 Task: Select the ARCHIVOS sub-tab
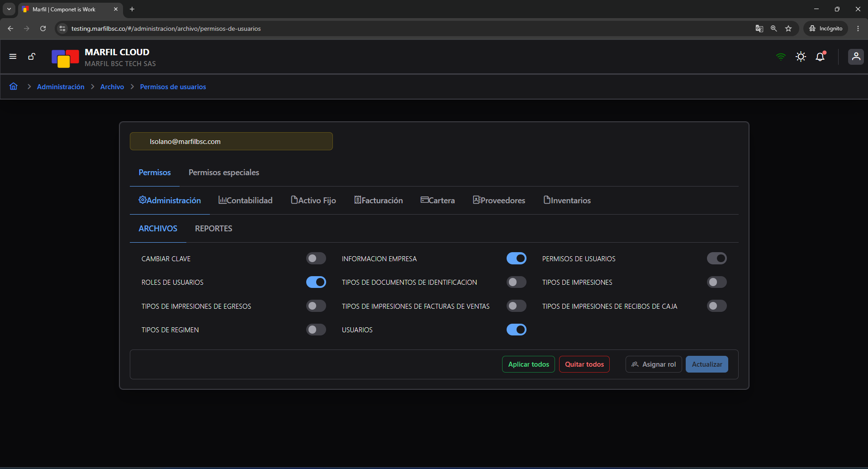(158, 229)
